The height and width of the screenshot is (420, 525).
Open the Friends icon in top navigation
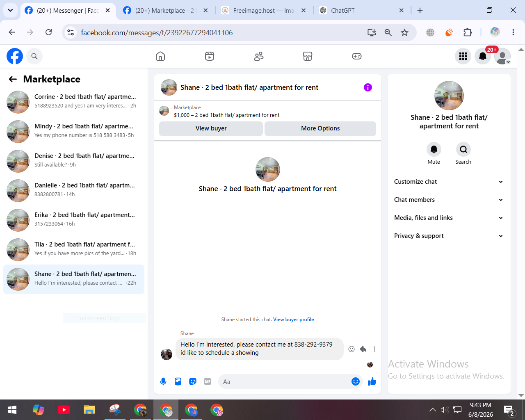point(259,56)
